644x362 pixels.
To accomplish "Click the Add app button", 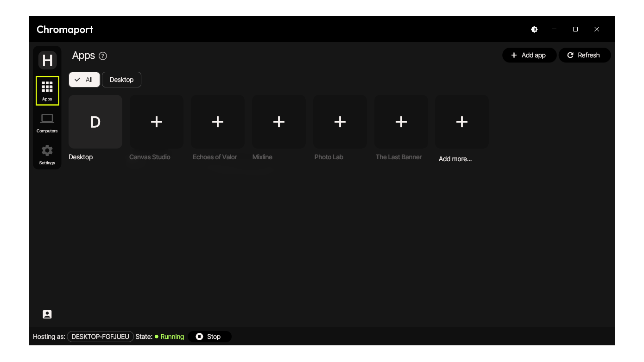I will tap(529, 55).
